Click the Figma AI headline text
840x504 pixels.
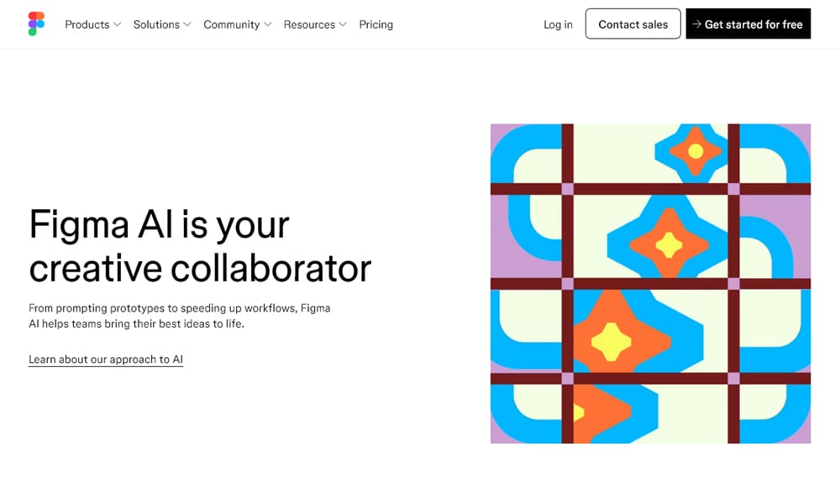click(200, 246)
